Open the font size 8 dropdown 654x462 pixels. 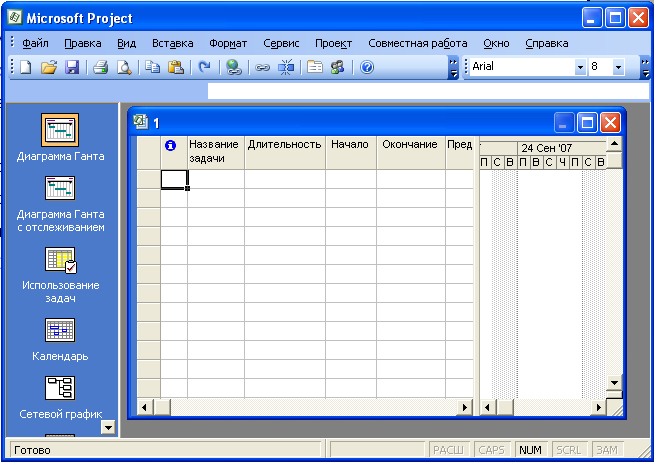[x=619, y=67]
